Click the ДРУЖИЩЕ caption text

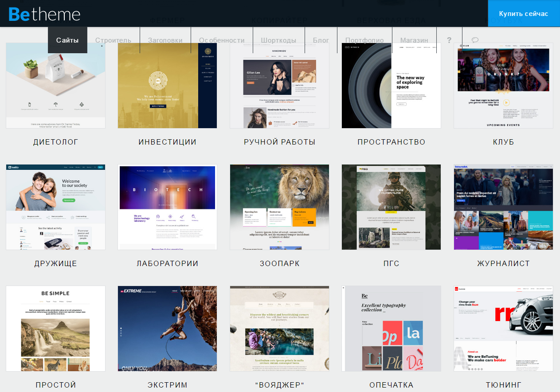[56, 263]
